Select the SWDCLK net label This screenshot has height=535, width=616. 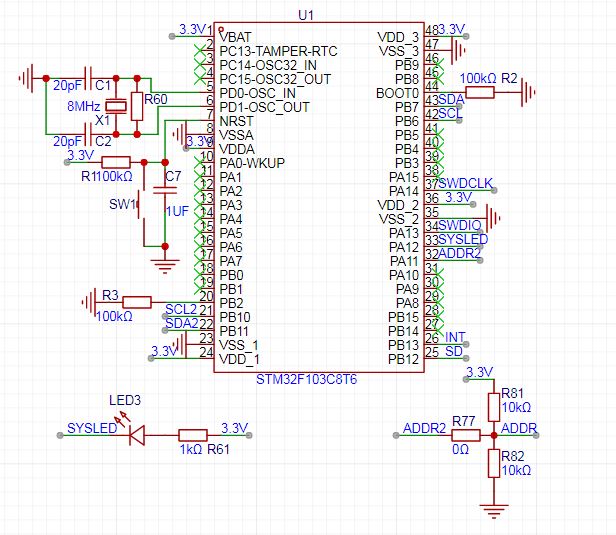point(466,182)
